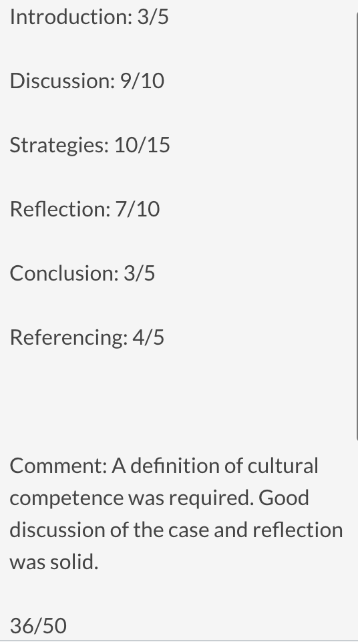Click the 4/5 Referencing score
The height and width of the screenshot is (644, 358).
148,337
